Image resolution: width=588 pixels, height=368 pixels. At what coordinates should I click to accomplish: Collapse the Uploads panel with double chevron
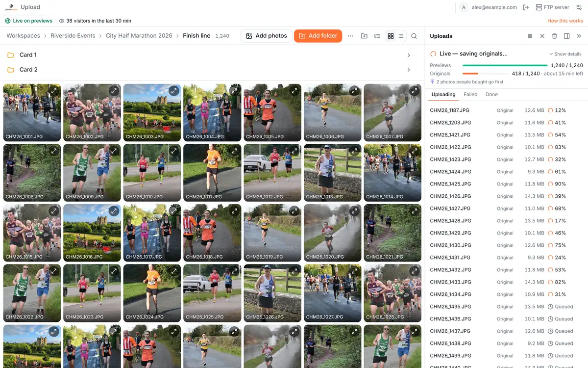[x=579, y=36]
